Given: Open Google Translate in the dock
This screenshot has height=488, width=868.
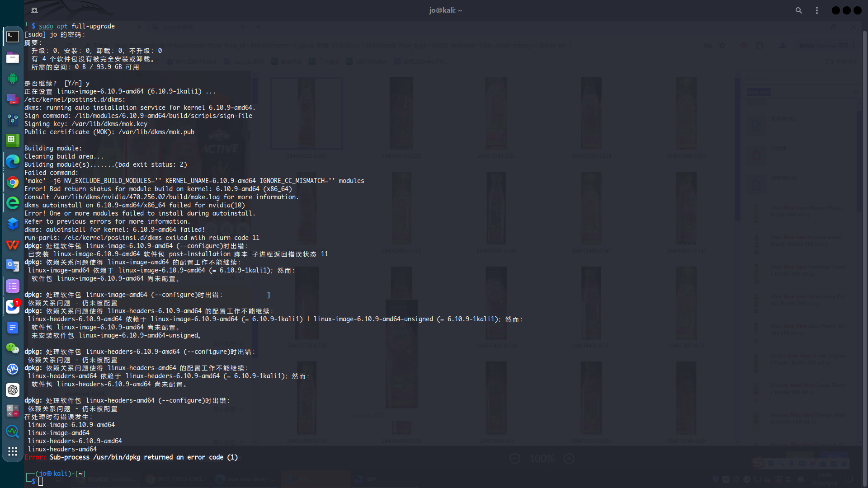Looking at the screenshot, I should (12, 265).
